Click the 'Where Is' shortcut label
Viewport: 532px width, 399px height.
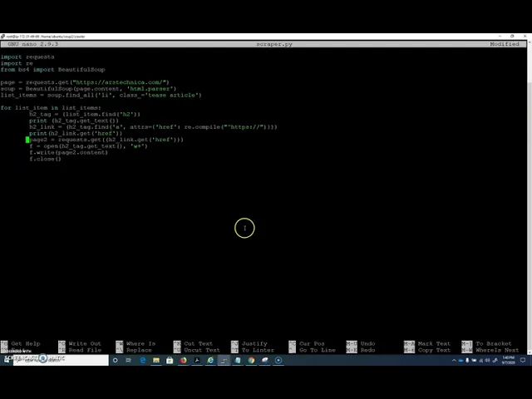140,343
